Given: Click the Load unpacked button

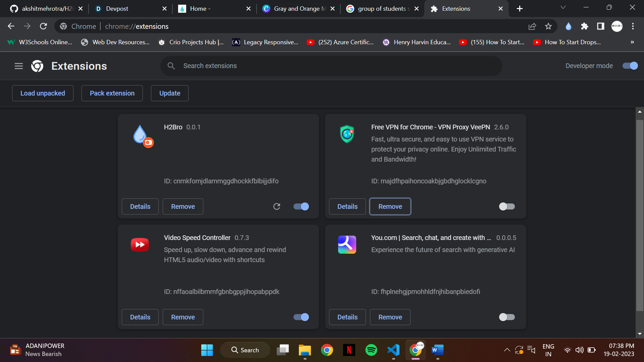Looking at the screenshot, I should click(x=43, y=93).
